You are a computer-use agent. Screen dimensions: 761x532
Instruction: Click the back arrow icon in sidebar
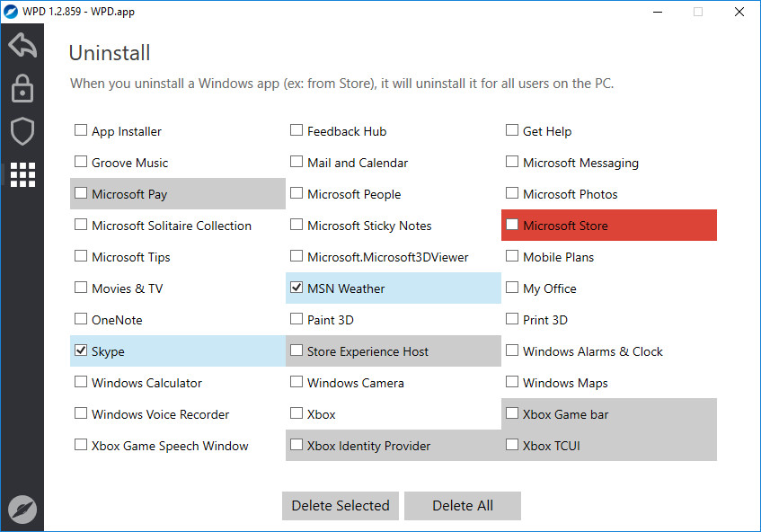tap(22, 45)
